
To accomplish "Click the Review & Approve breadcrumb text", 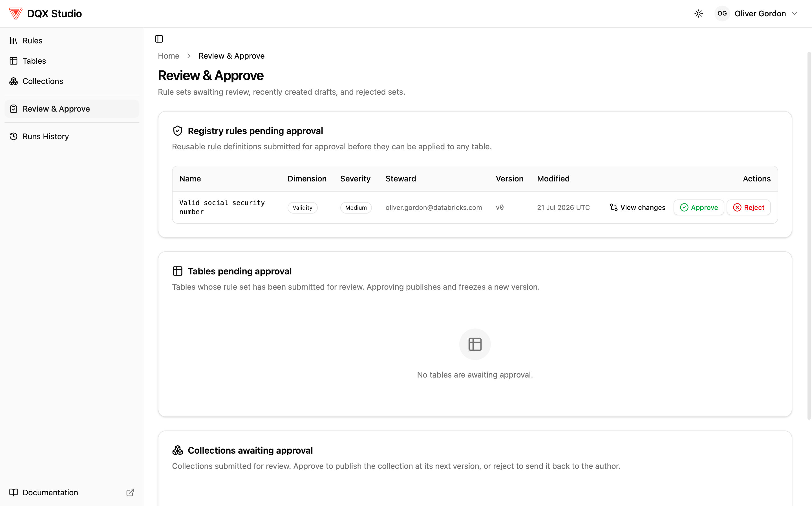I will coord(231,56).
